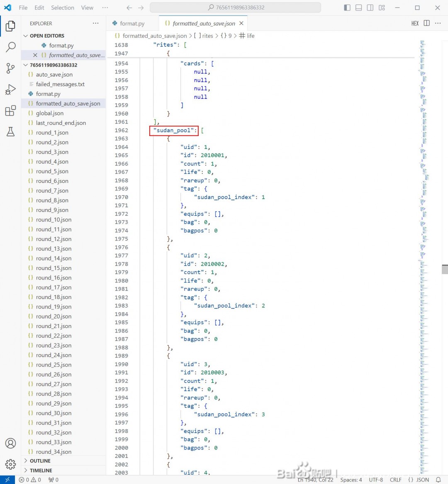Click the "sudan_pool" key text
This screenshot has width=448, height=484.
[174, 131]
